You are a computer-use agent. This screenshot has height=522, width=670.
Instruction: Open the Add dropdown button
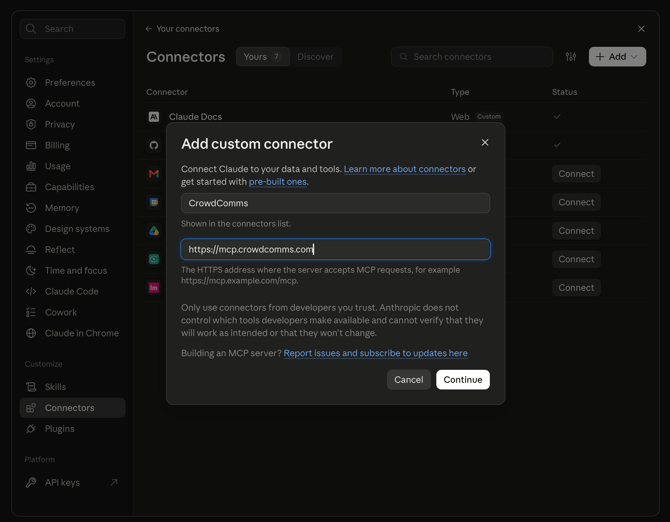[x=617, y=56]
